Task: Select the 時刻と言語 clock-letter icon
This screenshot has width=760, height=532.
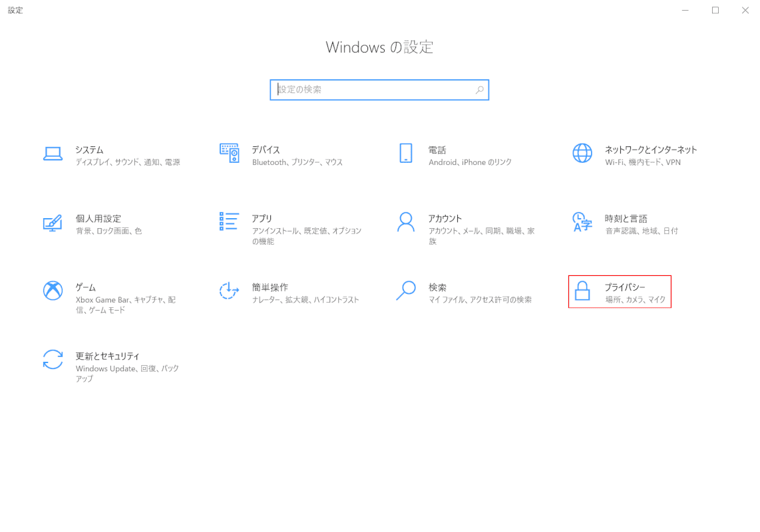Action: pyautogui.click(x=582, y=222)
